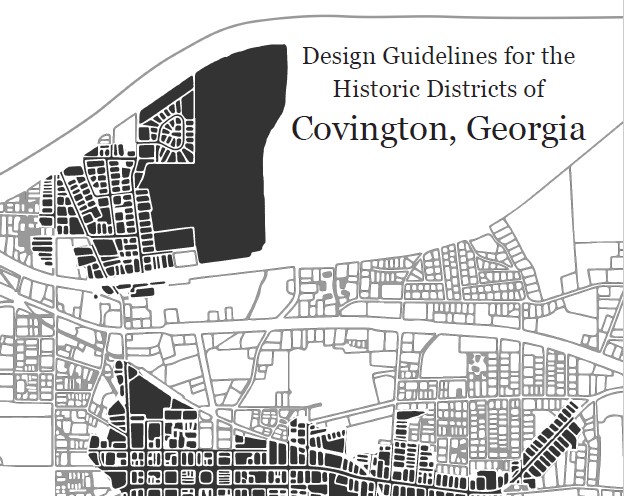Click the text 'Historic Districts of'
Screen dimensions: 624x496
439,88
